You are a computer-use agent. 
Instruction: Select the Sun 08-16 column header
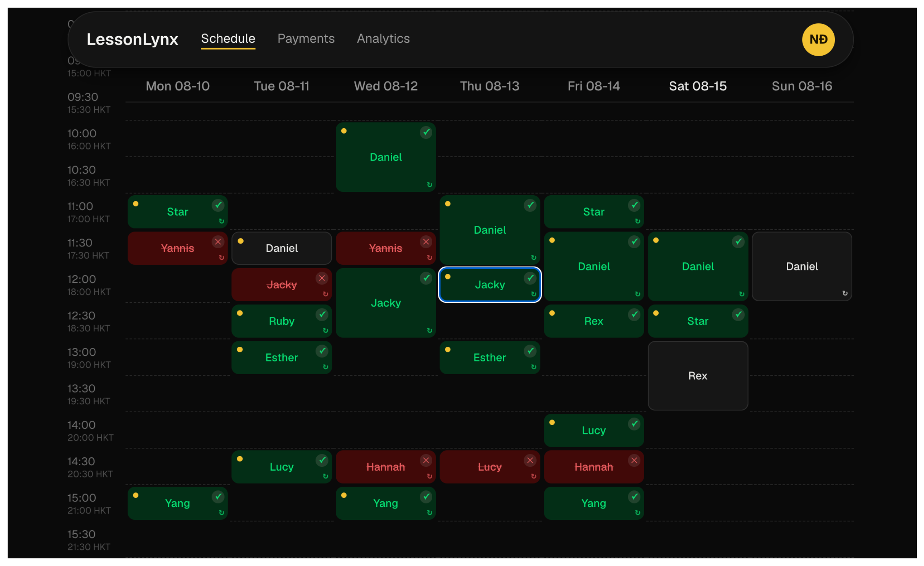[802, 86]
